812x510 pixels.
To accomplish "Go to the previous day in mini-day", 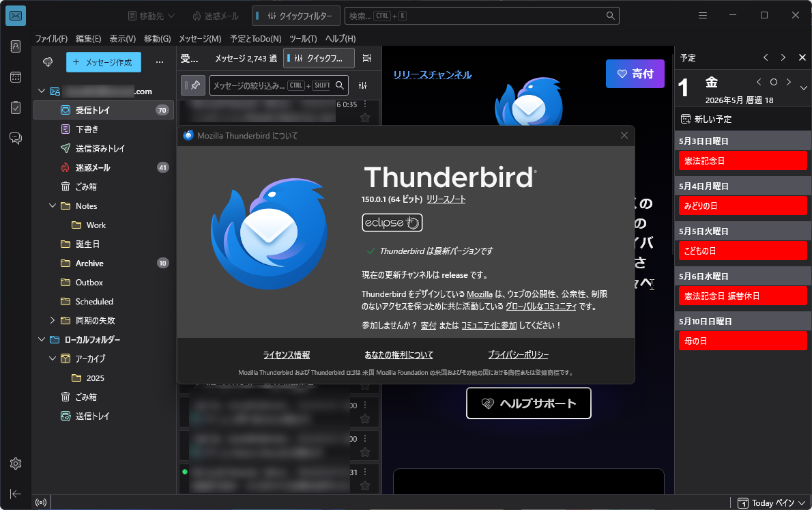I will pos(759,82).
